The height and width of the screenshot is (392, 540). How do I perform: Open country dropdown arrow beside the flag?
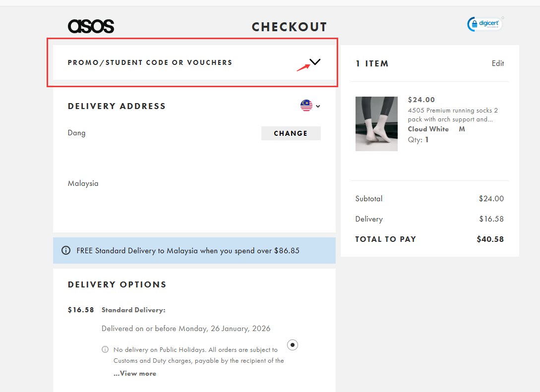click(x=318, y=106)
